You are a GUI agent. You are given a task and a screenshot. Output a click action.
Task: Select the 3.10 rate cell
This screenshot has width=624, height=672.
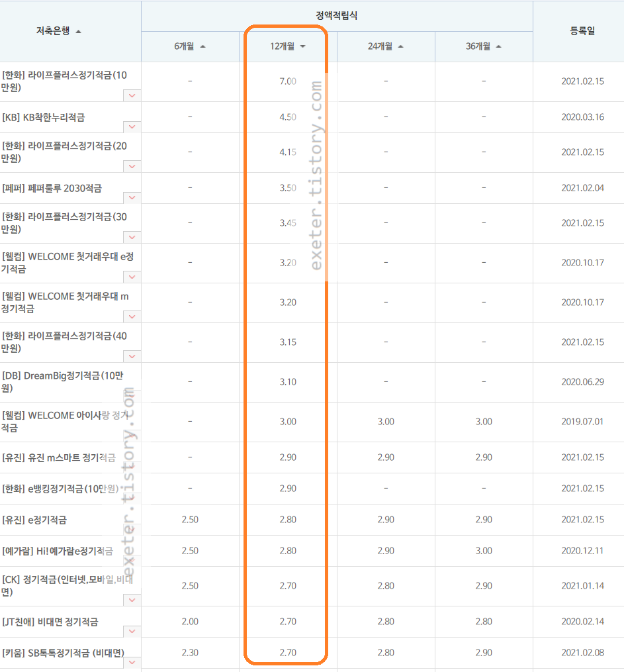pos(288,382)
